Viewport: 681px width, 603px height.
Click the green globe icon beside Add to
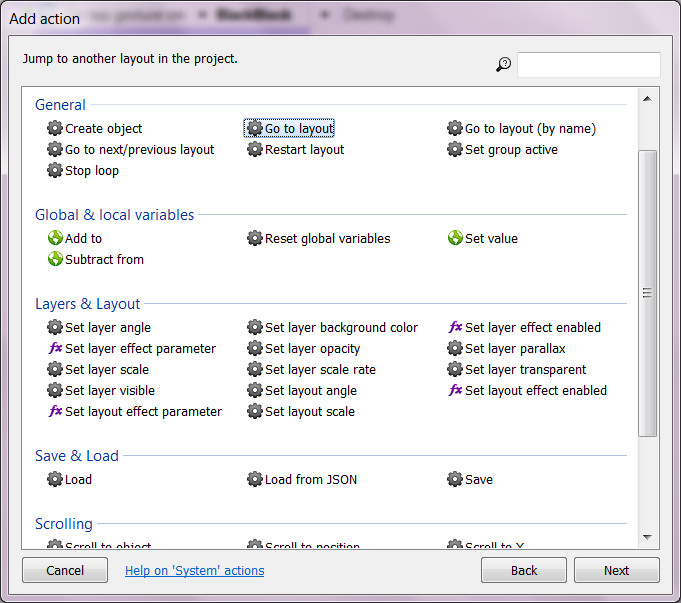(55, 238)
